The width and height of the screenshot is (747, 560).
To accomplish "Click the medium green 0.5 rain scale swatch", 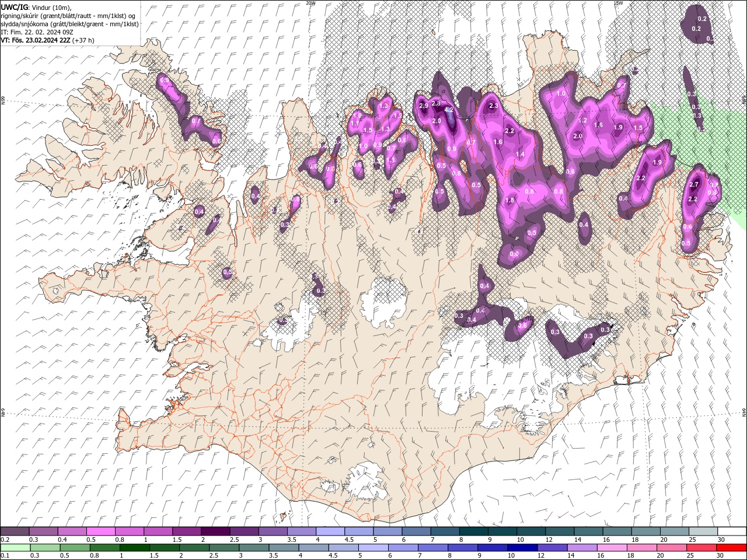I will point(75,547).
